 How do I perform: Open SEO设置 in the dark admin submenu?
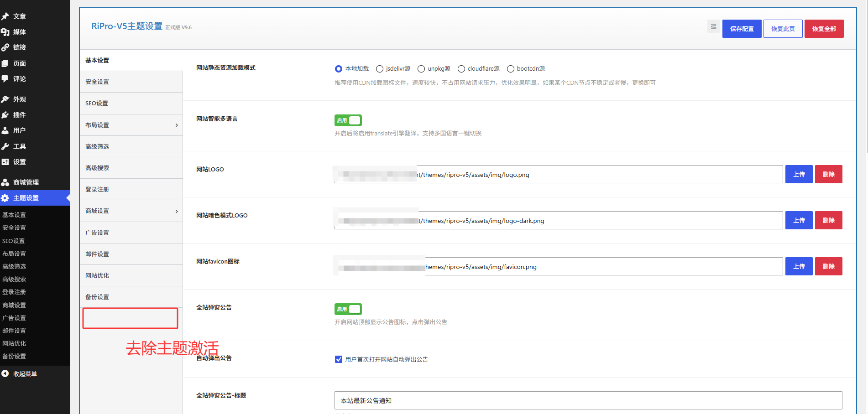[x=14, y=241]
